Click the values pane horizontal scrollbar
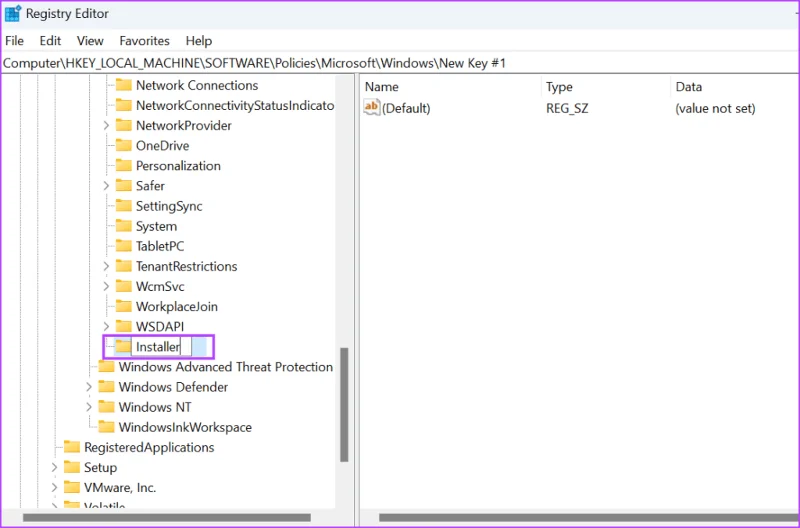Screen dimensions: 800x528 (589, 517)
